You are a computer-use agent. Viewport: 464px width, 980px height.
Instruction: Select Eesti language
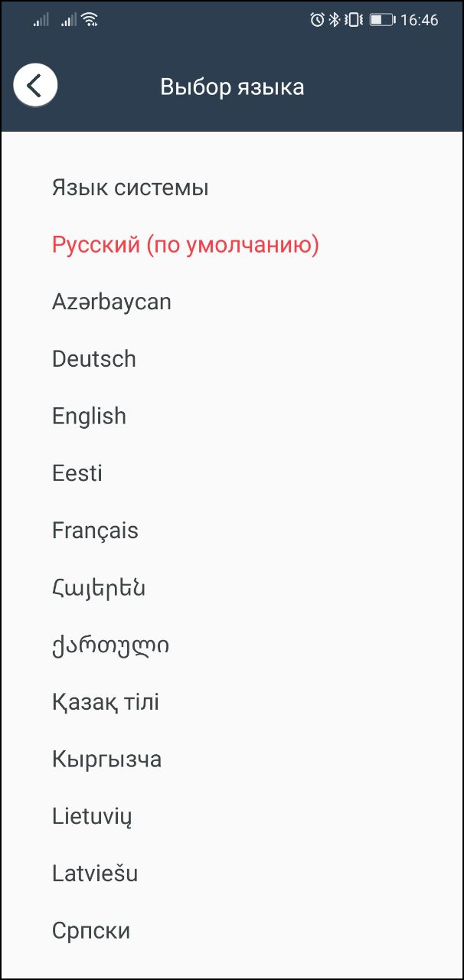[77, 473]
